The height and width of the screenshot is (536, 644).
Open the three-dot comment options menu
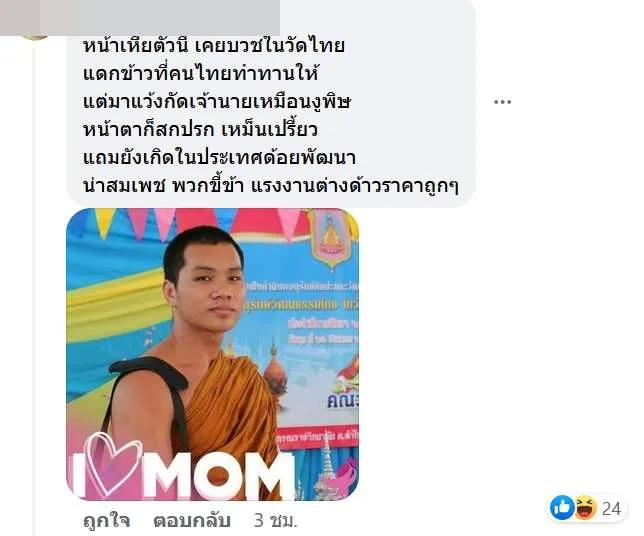click(502, 102)
